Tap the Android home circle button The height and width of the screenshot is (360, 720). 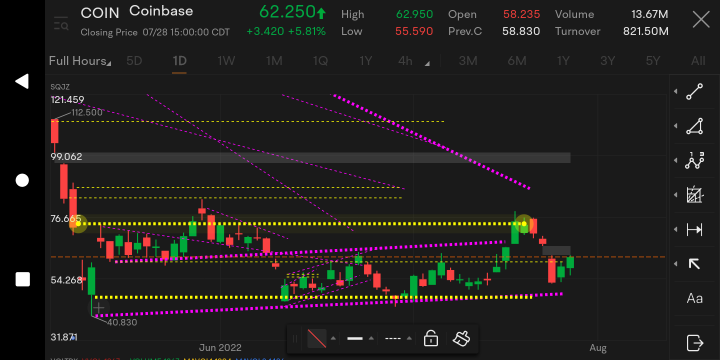22,180
